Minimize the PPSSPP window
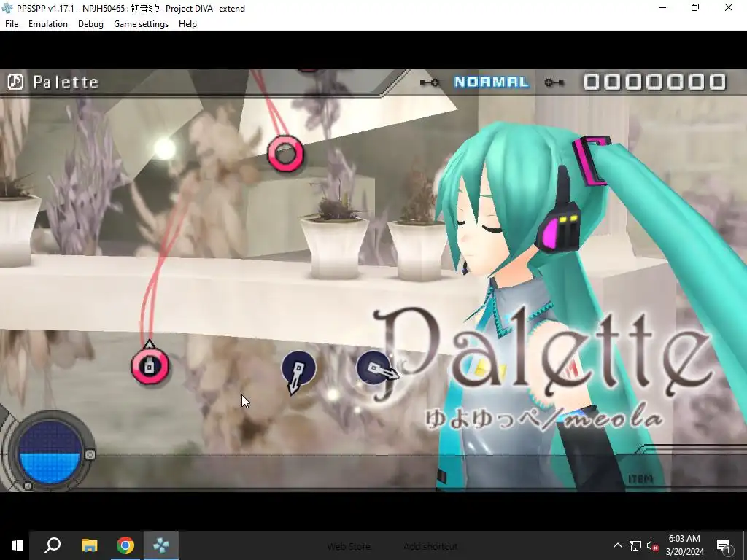747x560 pixels. (662, 8)
